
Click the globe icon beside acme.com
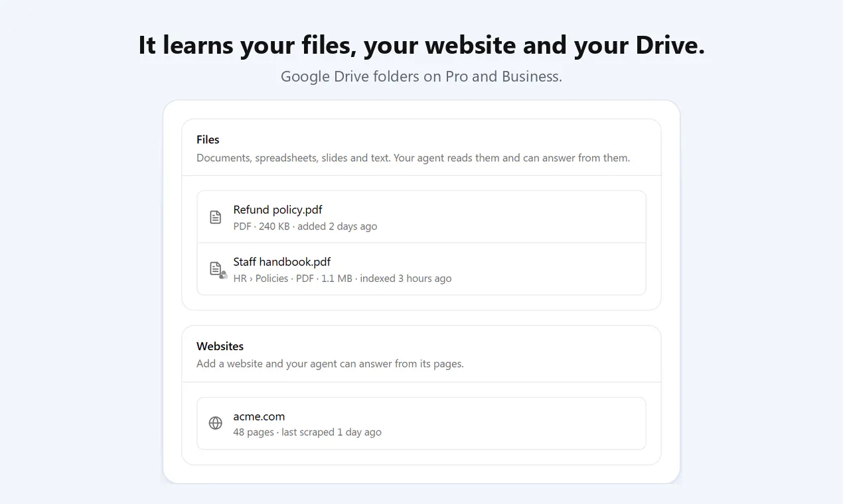coord(216,423)
